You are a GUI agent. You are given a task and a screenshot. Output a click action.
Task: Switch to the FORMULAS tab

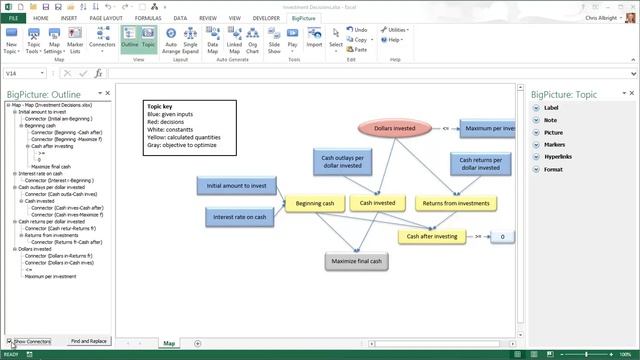click(148, 18)
